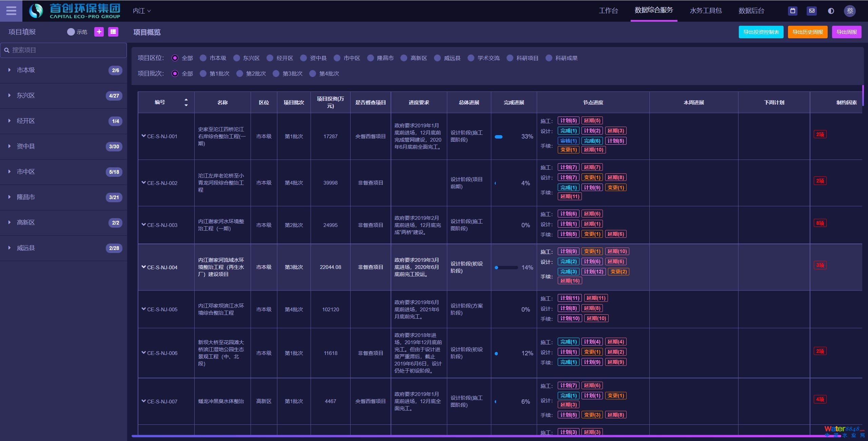Screen dimensions: 868x441
Task: Click the hamburger menu icon
Action: (x=11, y=11)
